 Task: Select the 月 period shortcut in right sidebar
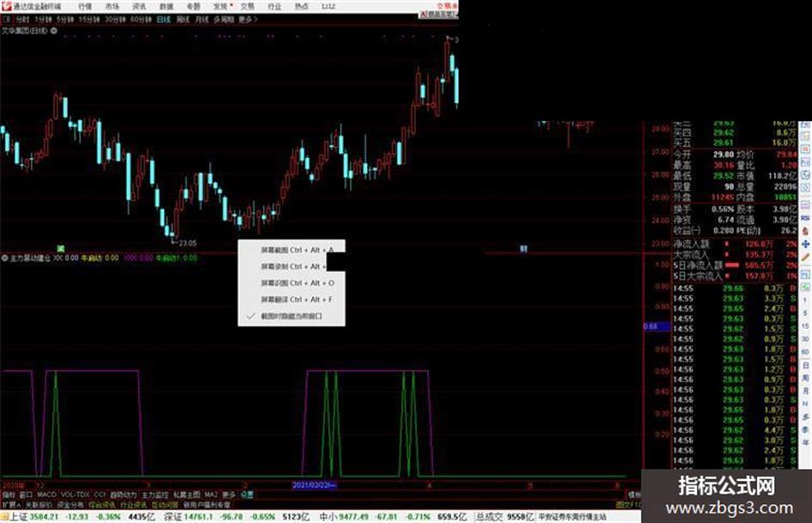[x=805, y=391]
